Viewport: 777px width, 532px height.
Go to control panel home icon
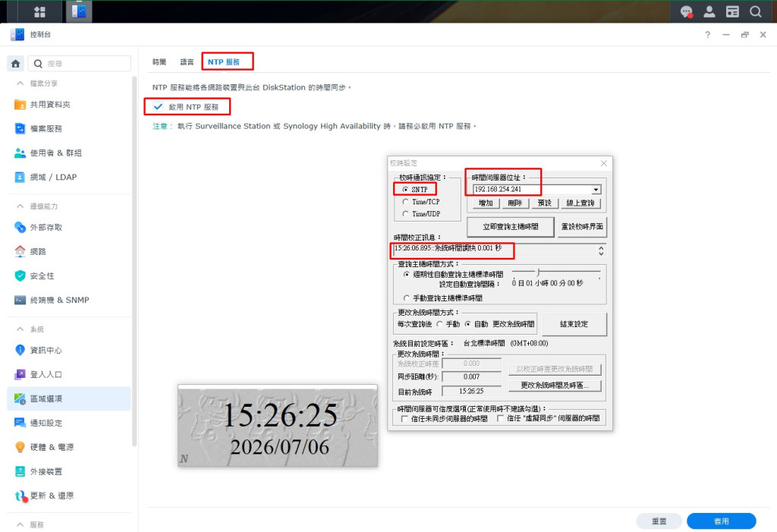[x=15, y=64]
